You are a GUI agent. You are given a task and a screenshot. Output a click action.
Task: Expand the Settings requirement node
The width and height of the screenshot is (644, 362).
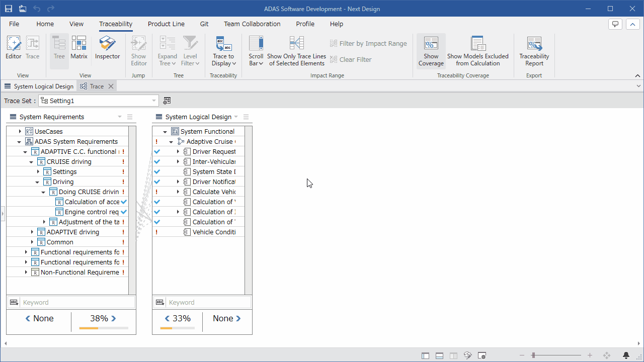click(38, 171)
